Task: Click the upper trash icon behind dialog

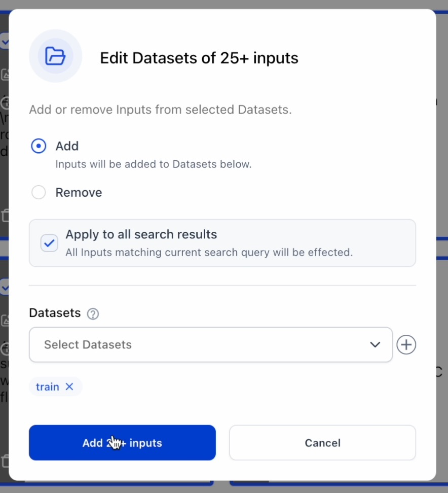Action: (x=5, y=215)
